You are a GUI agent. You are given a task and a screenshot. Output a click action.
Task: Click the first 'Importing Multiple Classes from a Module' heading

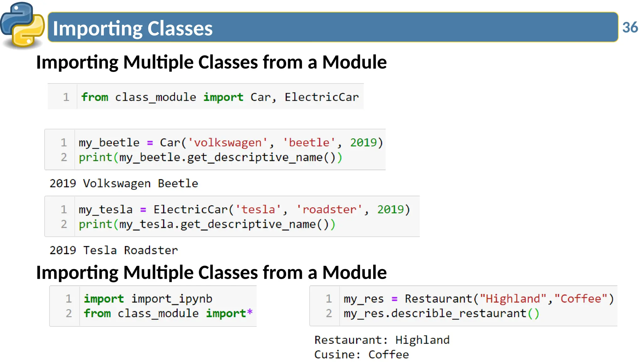point(211,62)
